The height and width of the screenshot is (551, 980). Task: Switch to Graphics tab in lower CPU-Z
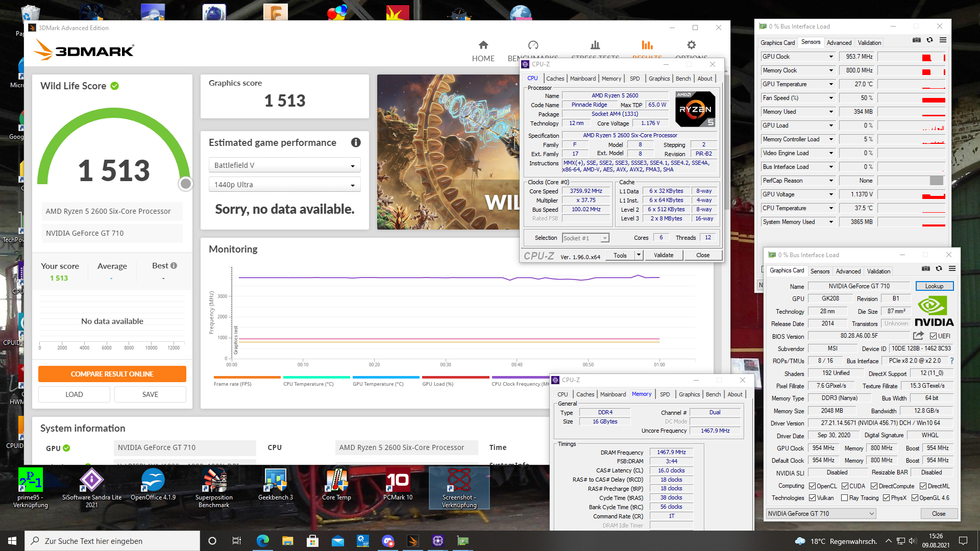click(689, 394)
